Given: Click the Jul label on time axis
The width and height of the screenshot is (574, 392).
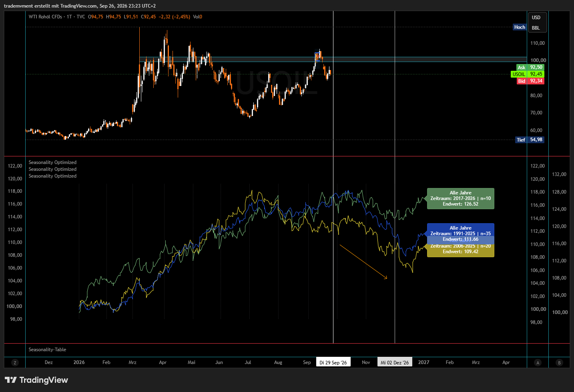Looking at the screenshot, I should pyautogui.click(x=248, y=362).
